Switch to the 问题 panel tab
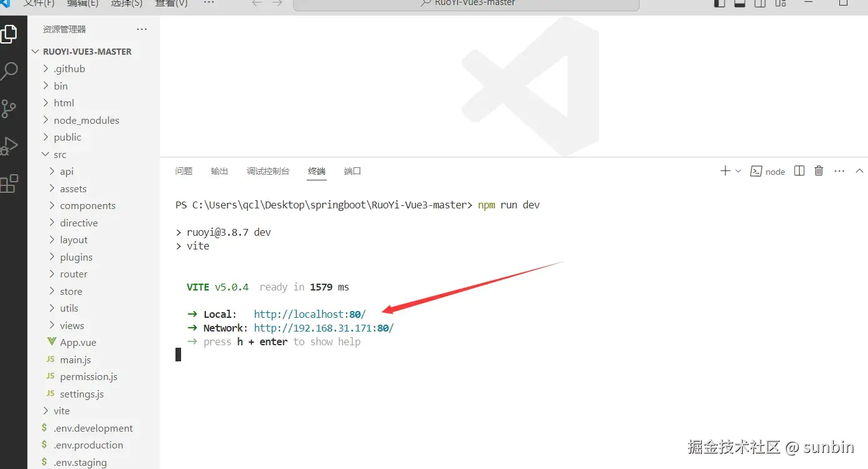The image size is (868, 469). click(184, 171)
